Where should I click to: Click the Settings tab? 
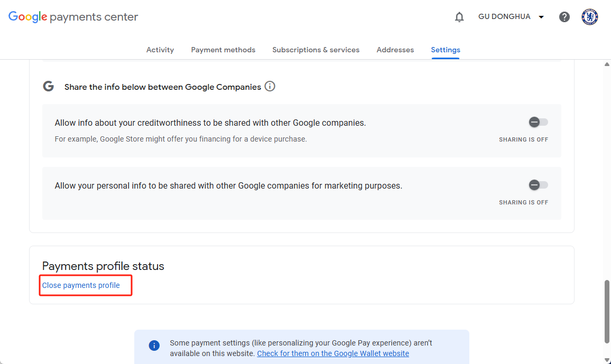(446, 50)
